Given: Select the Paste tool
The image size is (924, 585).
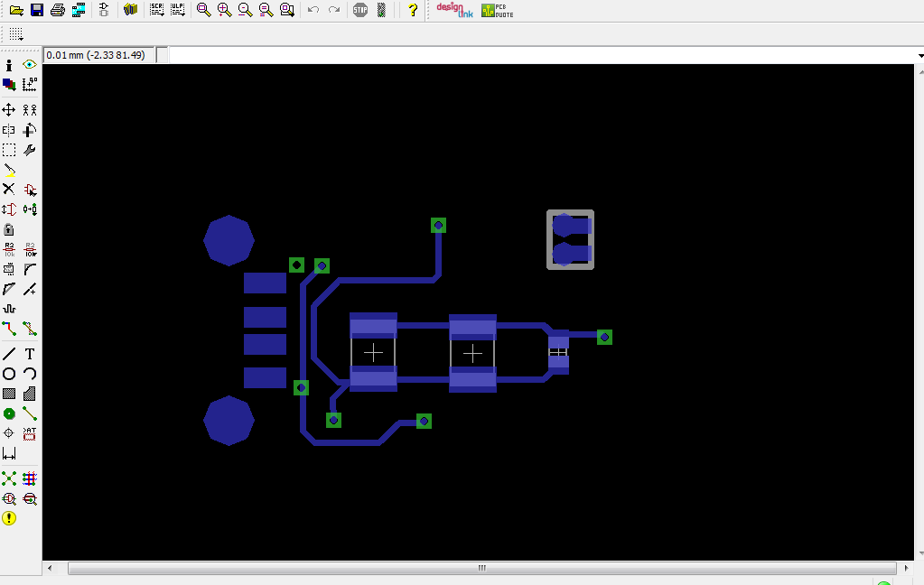Looking at the screenshot, I should [x=9, y=171].
